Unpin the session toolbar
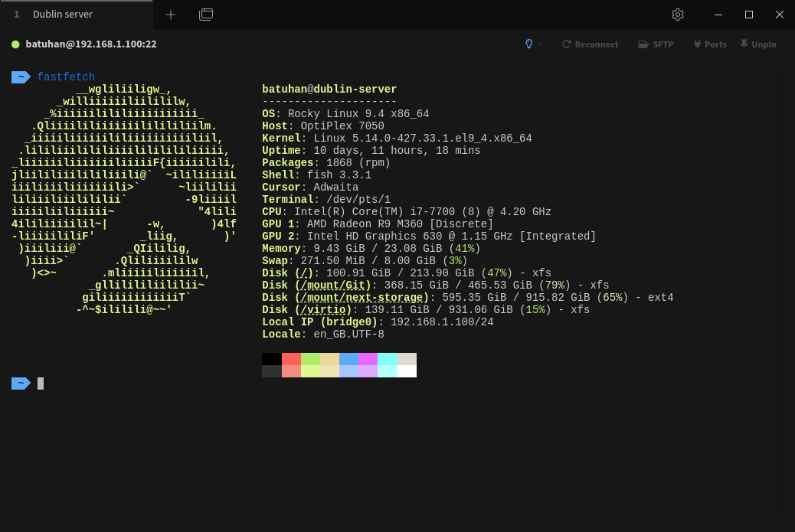This screenshot has height=532, width=795. 758,44
